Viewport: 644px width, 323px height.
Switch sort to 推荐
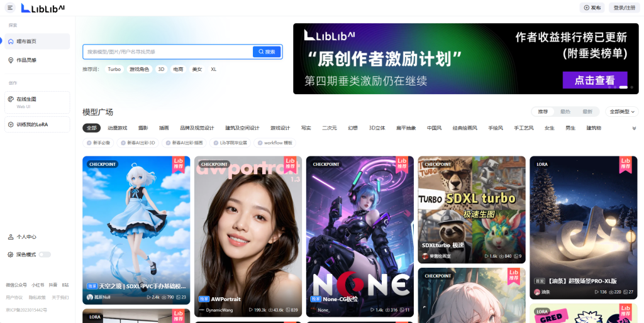pyautogui.click(x=543, y=112)
